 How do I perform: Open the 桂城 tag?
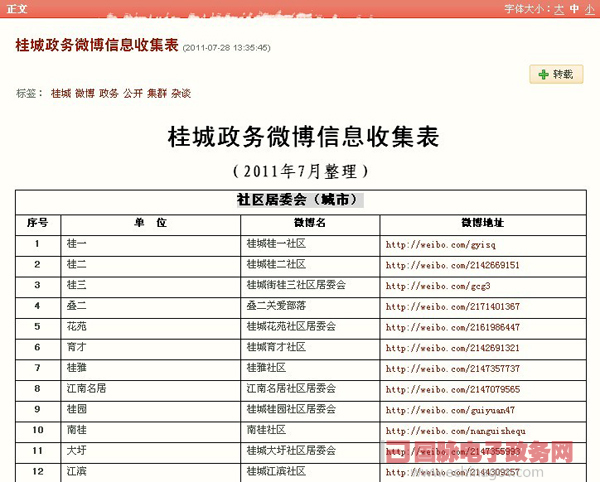click(61, 93)
